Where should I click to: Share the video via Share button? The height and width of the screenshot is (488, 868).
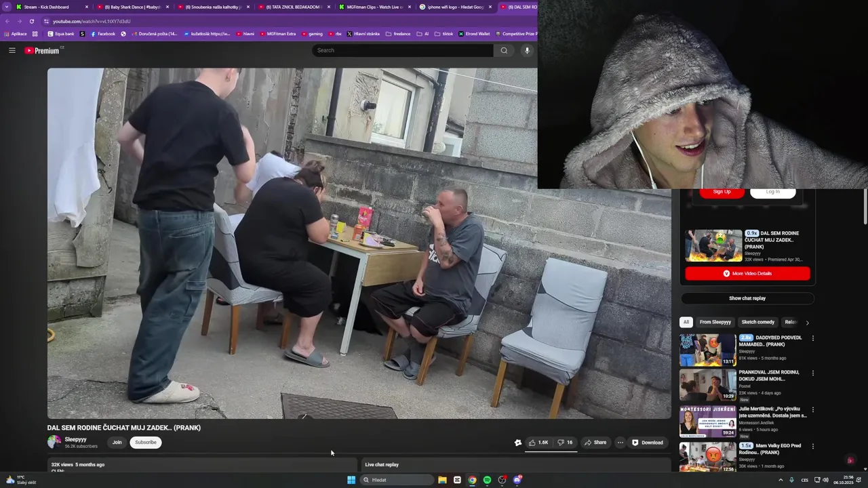coord(595,443)
